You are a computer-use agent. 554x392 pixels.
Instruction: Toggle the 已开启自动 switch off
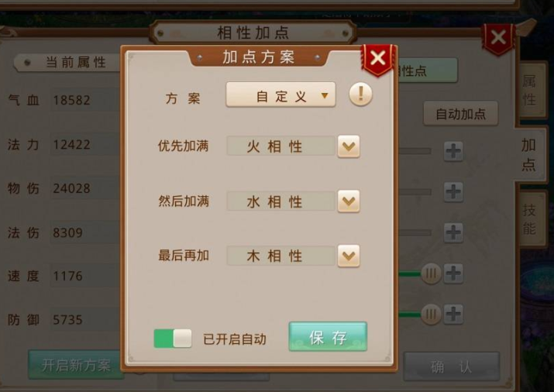point(173,339)
